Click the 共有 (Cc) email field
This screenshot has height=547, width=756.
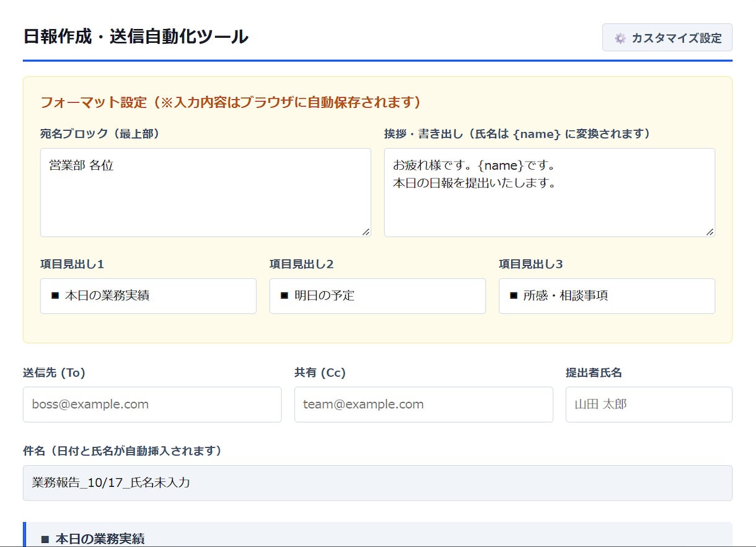pos(423,405)
